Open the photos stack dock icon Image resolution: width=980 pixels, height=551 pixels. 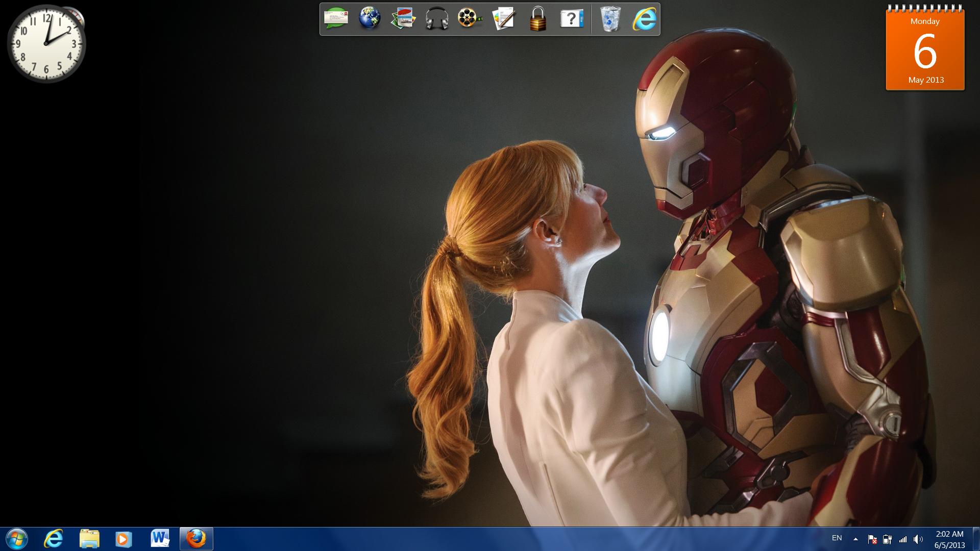coord(403,19)
